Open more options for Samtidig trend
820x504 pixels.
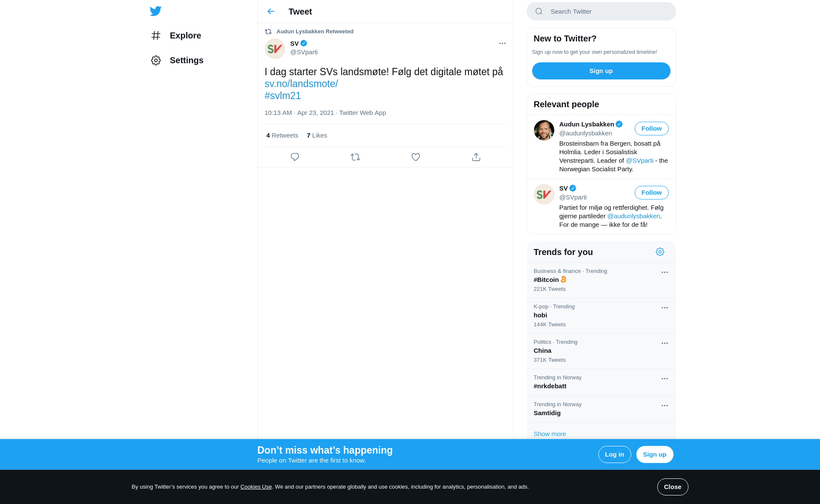pos(665,406)
